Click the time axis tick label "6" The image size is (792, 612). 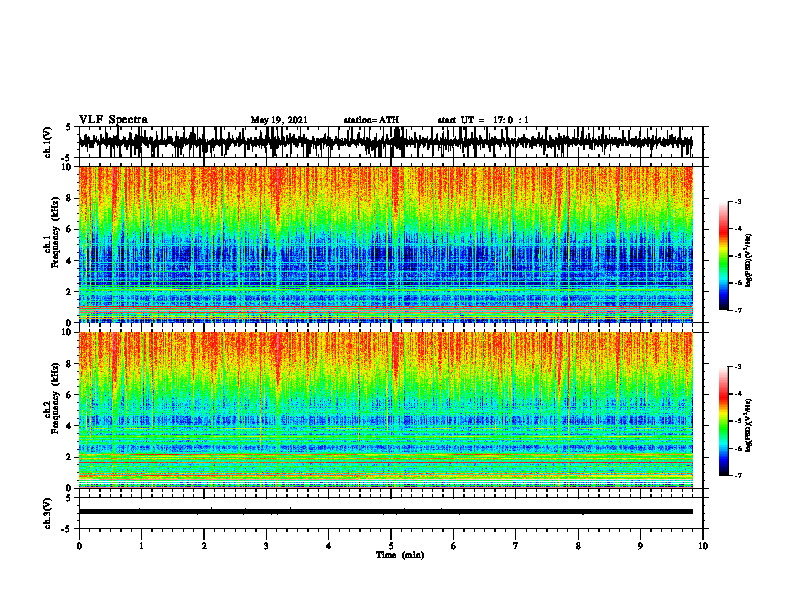pos(454,546)
